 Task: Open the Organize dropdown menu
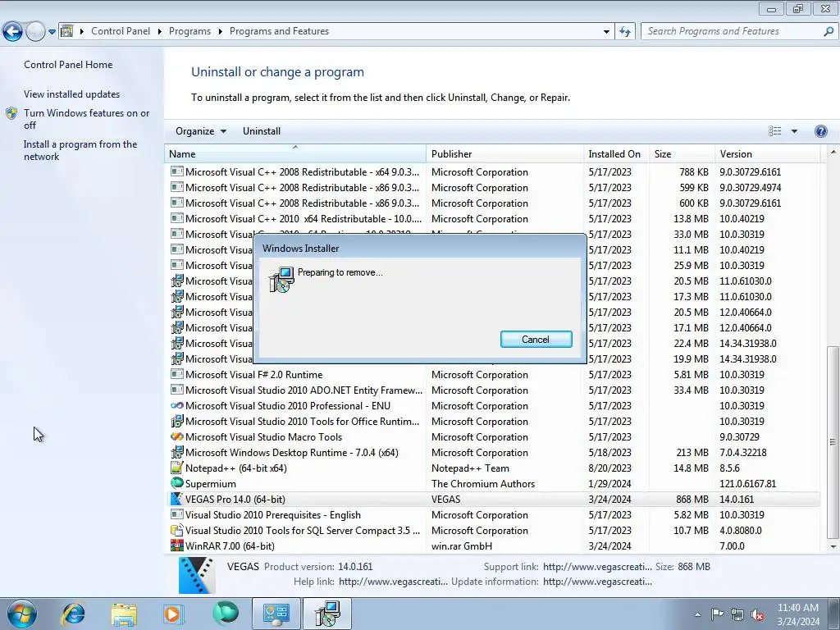click(201, 131)
